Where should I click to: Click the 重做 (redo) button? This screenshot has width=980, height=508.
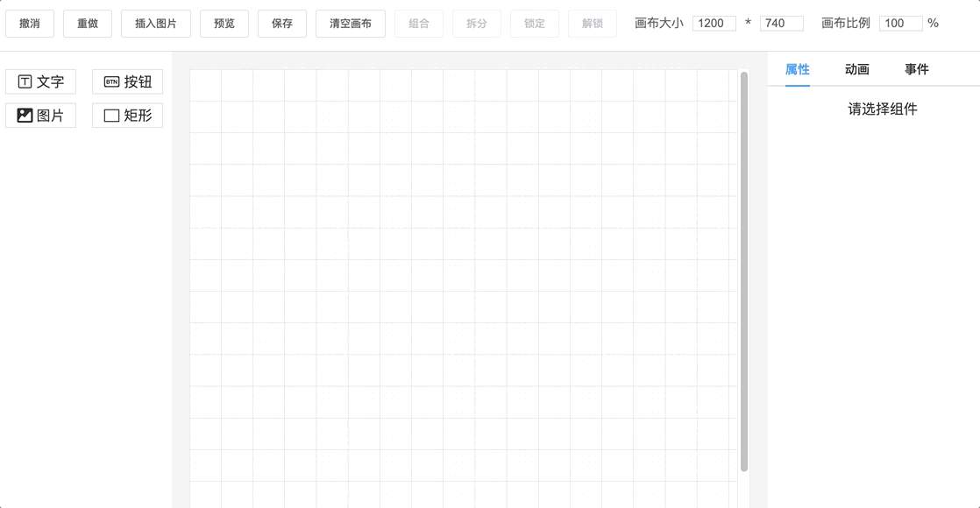(x=88, y=24)
